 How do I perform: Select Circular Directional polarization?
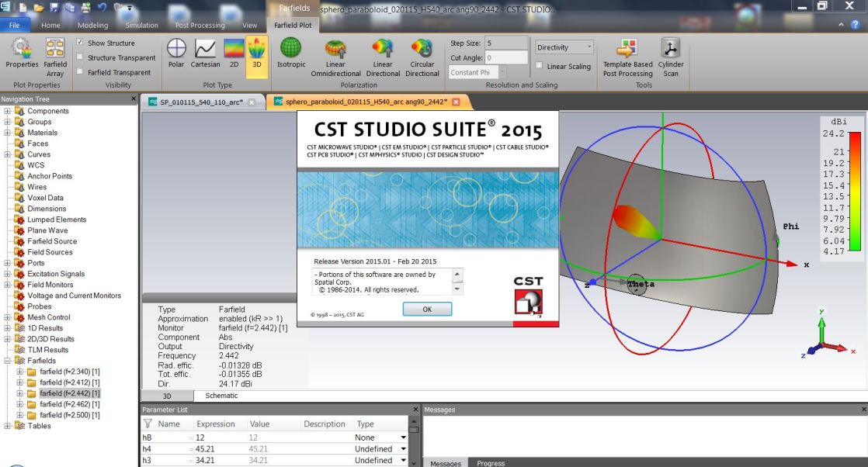click(422, 54)
